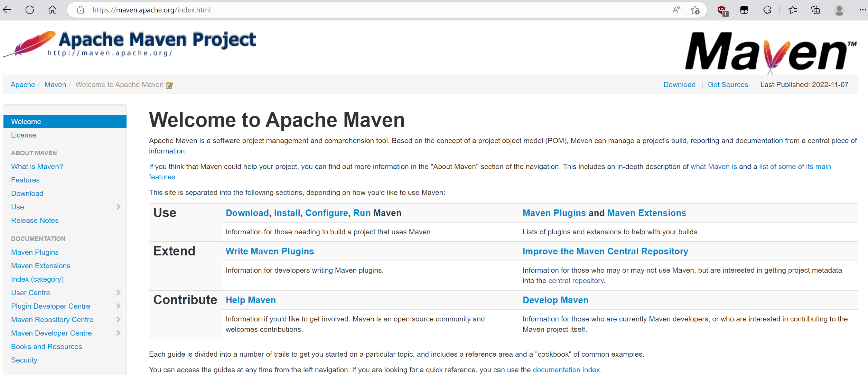Select Welcome in the sidebar
The image size is (868, 375).
click(x=65, y=122)
